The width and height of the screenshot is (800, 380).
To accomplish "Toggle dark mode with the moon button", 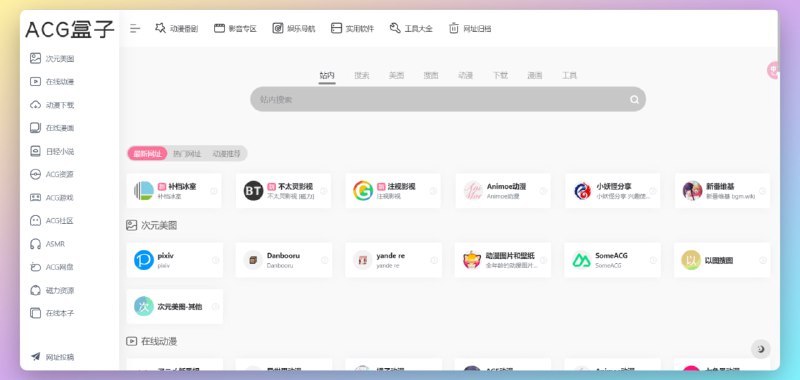I will pos(761,349).
